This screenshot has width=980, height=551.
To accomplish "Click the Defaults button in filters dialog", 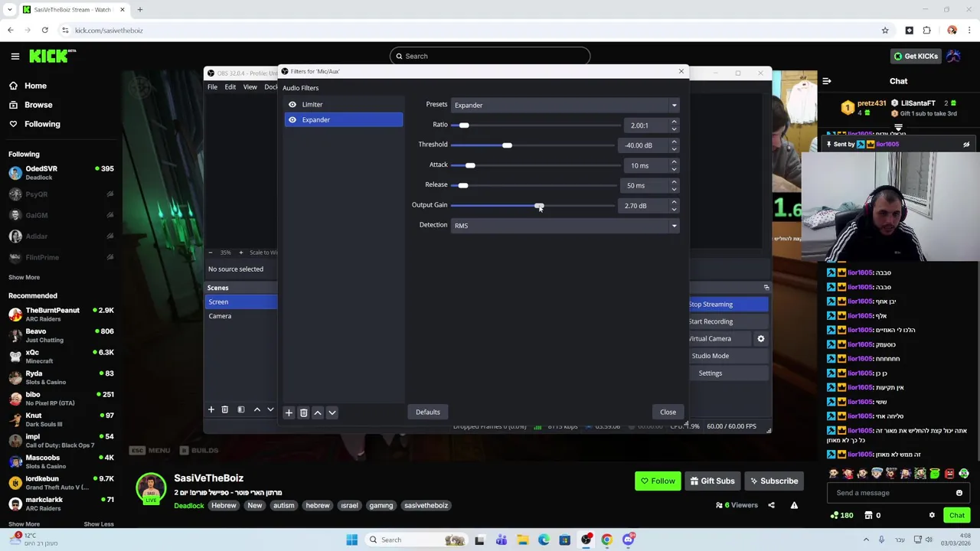I will tap(428, 412).
